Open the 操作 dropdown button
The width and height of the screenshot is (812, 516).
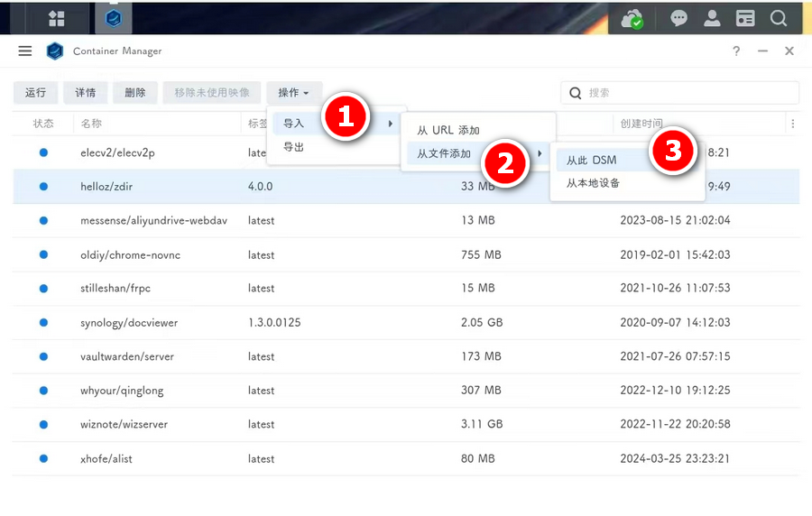coord(293,93)
